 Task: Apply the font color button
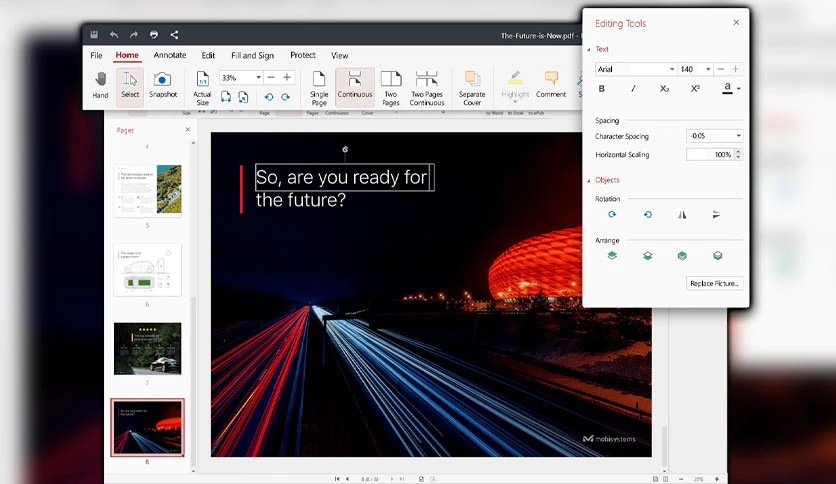(727, 88)
